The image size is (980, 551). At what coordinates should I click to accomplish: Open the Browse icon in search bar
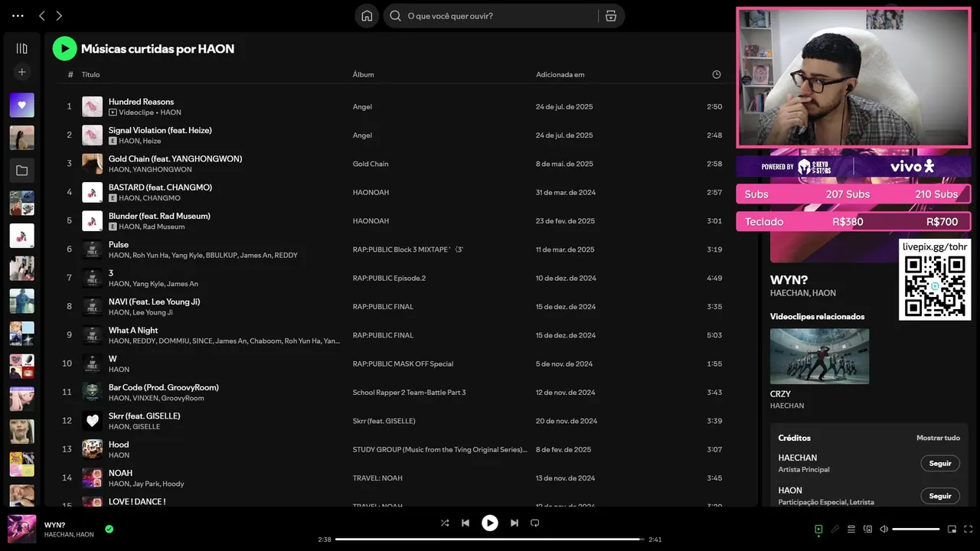[610, 16]
